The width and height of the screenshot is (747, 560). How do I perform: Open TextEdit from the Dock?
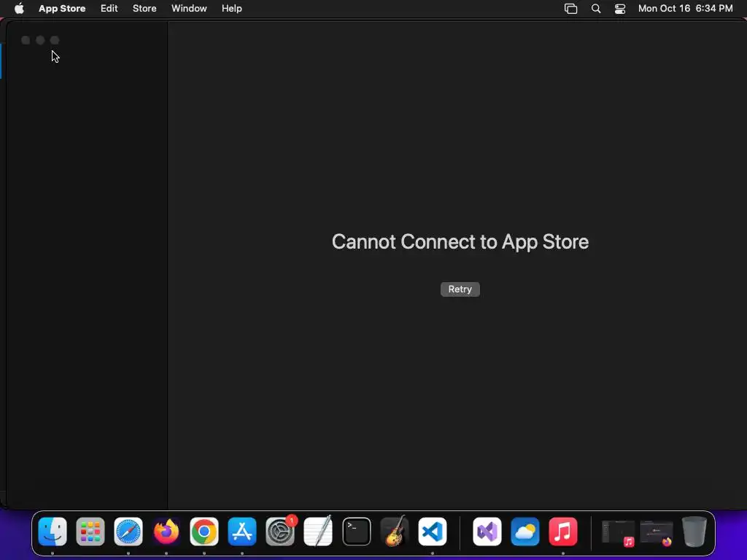[318, 532]
